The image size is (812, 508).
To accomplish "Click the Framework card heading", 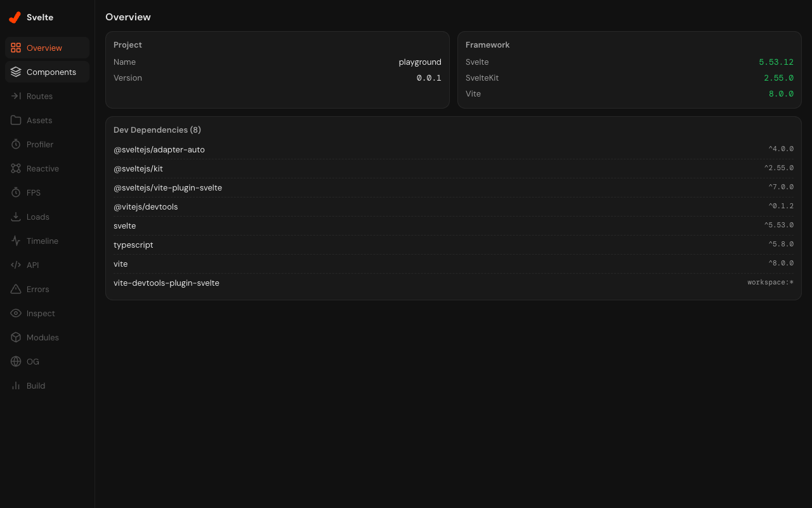I will coord(488,45).
